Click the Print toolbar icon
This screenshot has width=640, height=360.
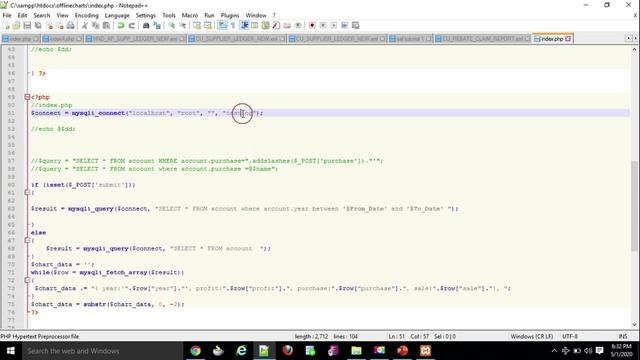click(x=70, y=26)
